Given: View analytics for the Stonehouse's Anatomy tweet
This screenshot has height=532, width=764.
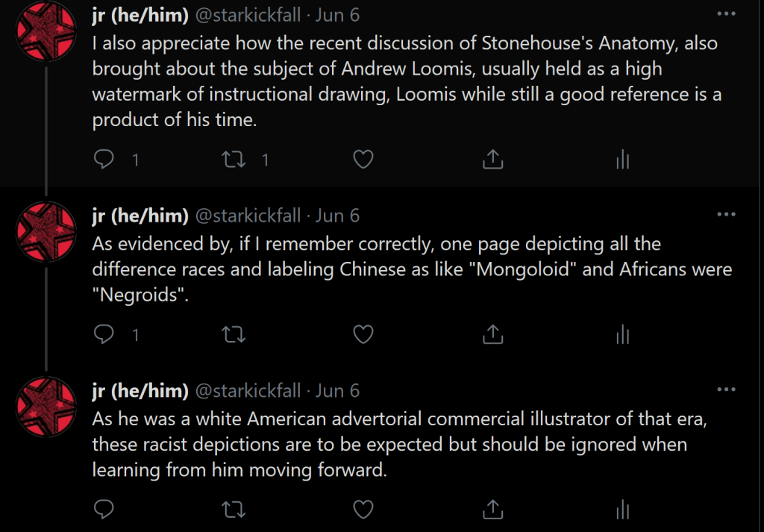Looking at the screenshot, I should pos(622,159).
